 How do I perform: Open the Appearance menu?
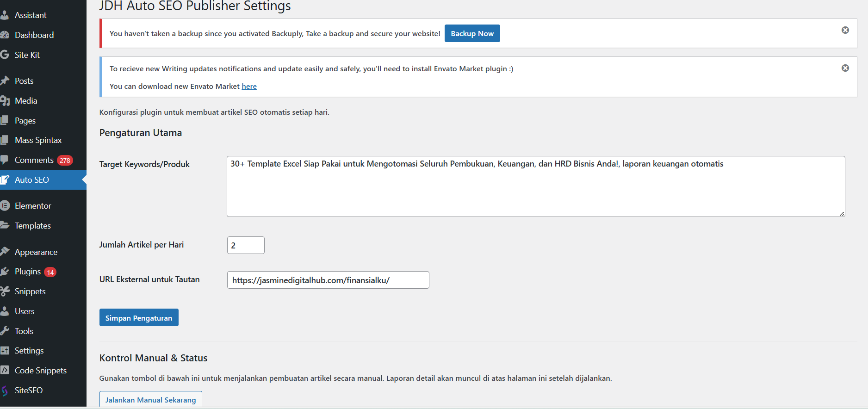tap(43, 252)
